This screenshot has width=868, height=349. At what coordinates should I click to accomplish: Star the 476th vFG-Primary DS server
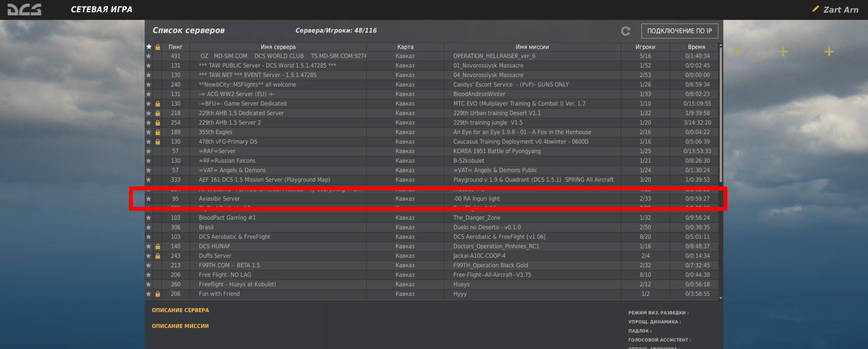click(x=149, y=142)
